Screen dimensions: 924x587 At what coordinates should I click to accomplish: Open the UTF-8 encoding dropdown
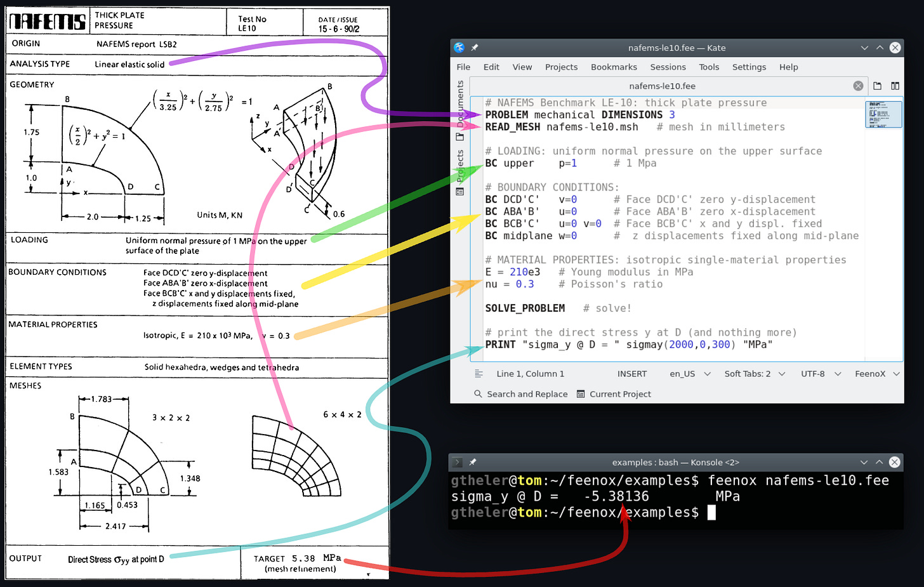coord(821,374)
